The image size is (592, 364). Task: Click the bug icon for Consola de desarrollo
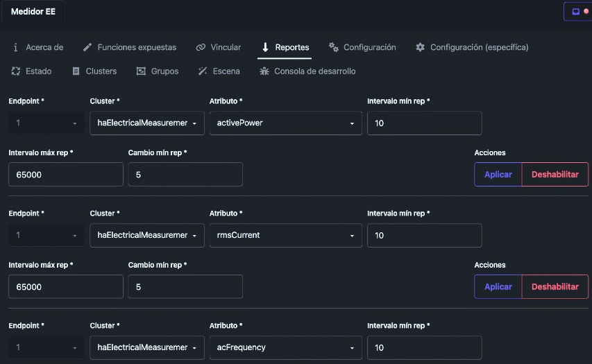tap(264, 71)
